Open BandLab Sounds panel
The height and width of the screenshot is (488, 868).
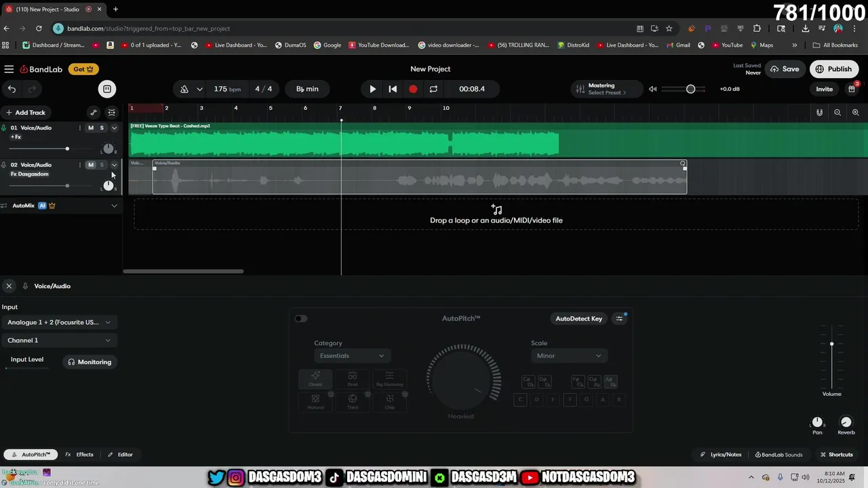[778, 455]
